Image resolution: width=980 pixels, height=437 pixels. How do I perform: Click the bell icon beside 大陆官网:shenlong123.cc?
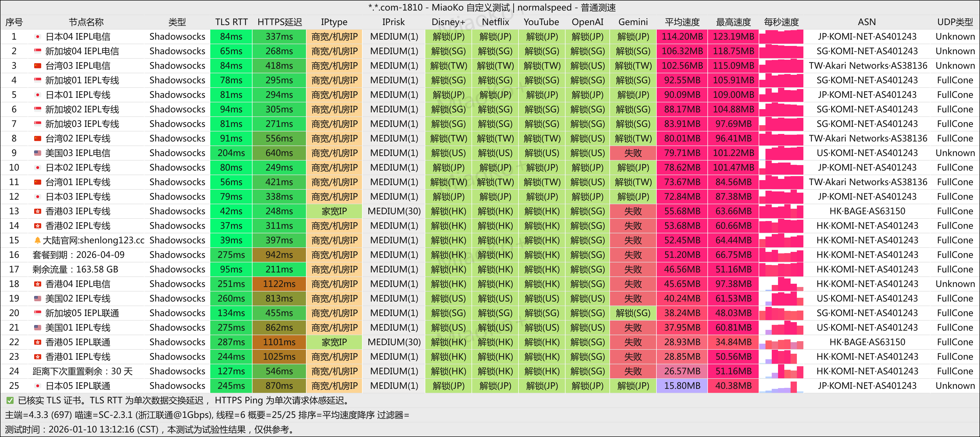(x=37, y=240)
